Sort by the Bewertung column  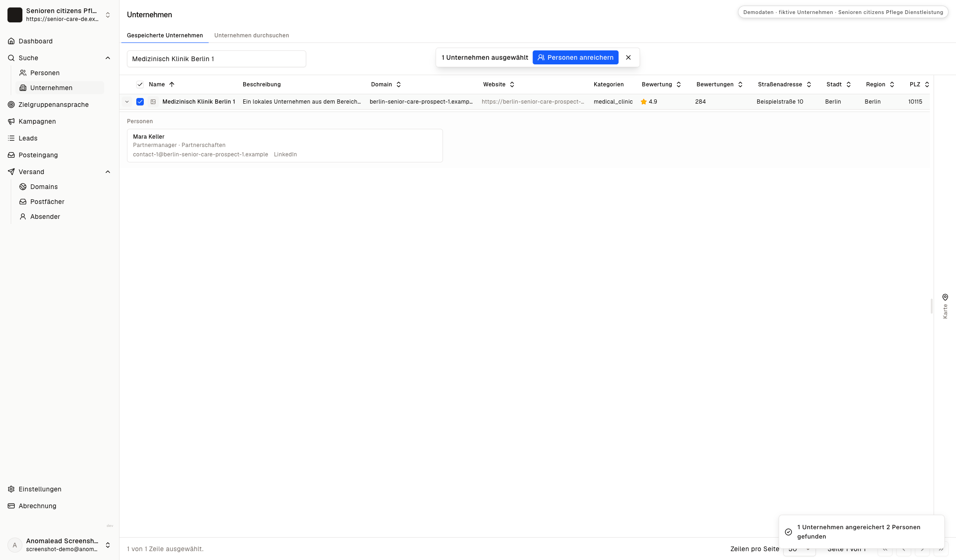point(661,84)
